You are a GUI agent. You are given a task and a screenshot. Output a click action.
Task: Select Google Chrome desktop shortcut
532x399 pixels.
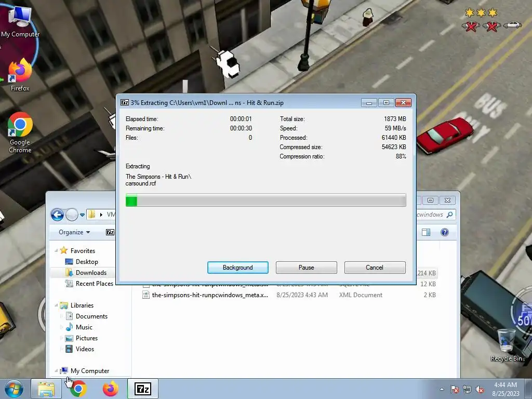pos(20,133)
